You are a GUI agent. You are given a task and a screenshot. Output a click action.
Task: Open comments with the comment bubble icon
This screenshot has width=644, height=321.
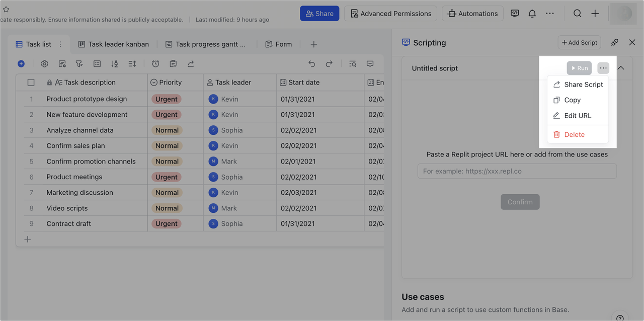(x=370, y=64)
